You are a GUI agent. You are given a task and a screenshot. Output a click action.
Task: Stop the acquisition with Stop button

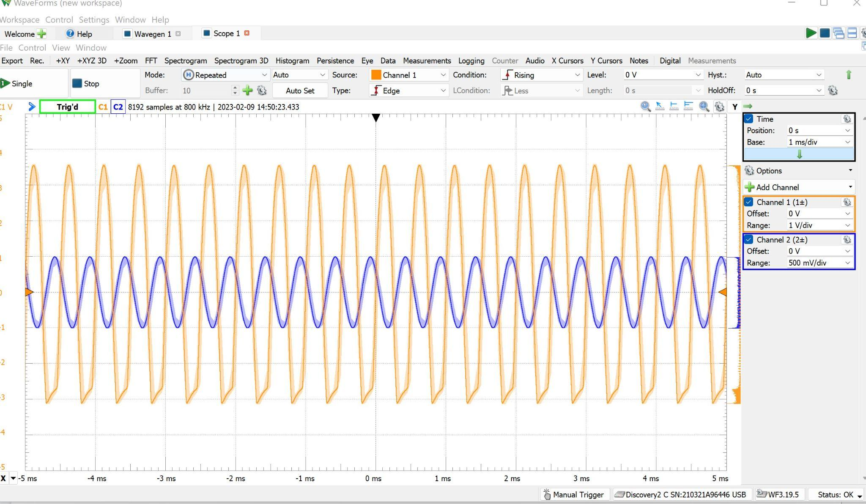pos(86,84)
